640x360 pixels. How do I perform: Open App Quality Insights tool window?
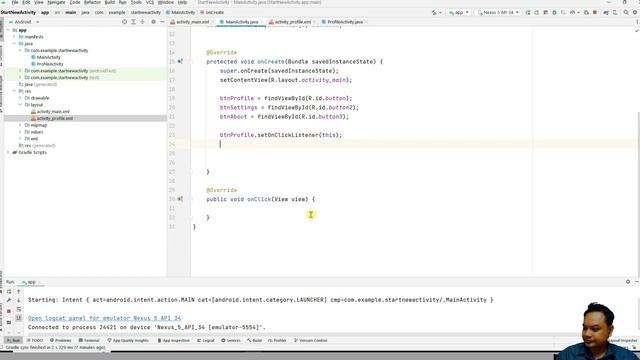pos(128,340)
